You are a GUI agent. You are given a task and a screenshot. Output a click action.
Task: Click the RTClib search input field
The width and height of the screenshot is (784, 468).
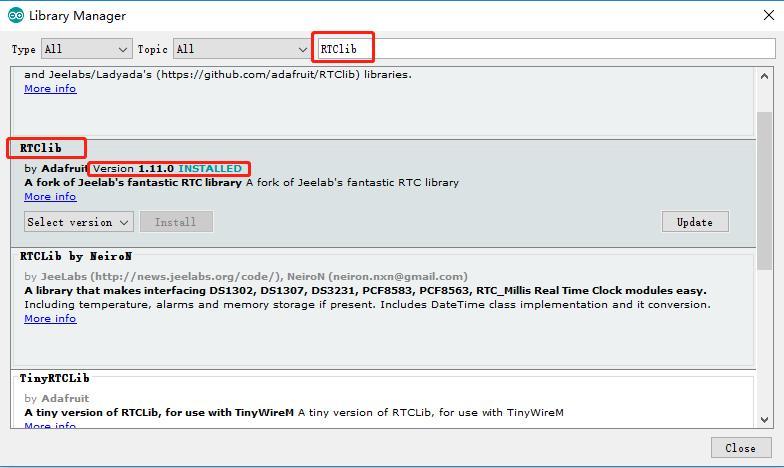click(x=546, y=49)
